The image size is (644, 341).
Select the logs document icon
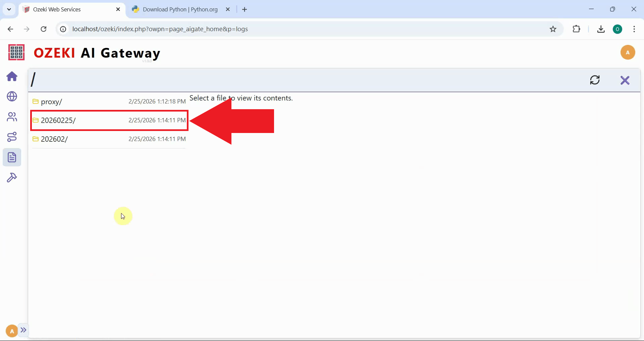[12, 157]
